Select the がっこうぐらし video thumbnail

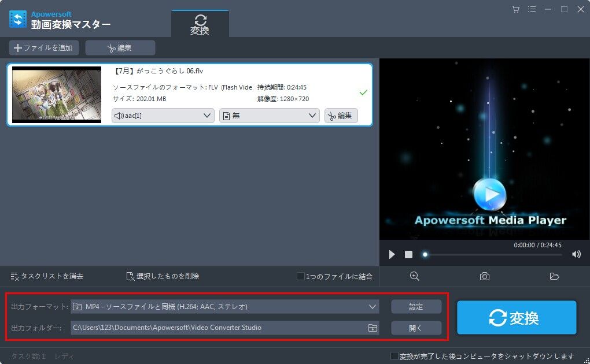(56, 94)
